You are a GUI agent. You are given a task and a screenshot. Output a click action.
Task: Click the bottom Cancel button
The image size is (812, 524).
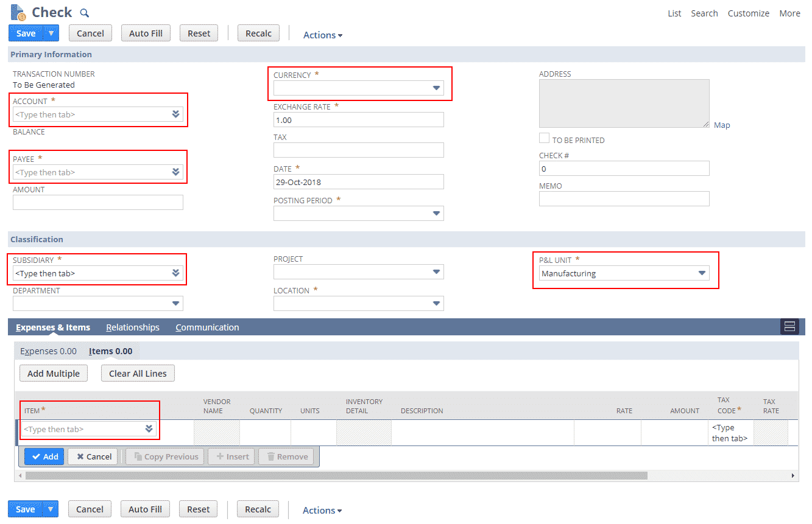pos(90,509)
